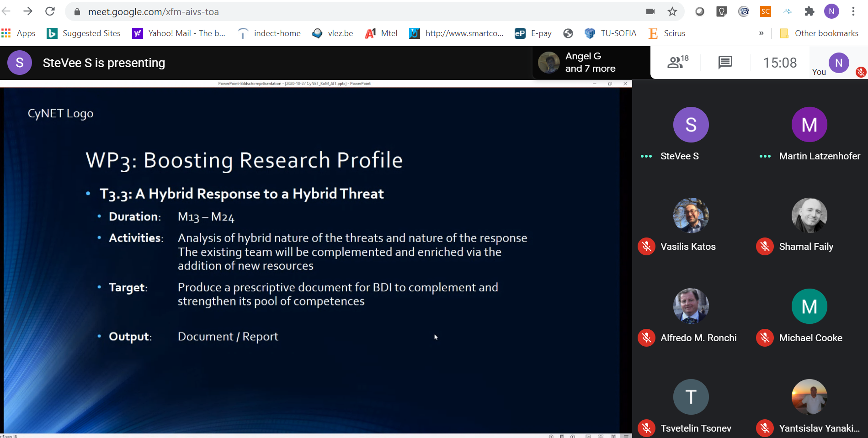Open the Scirus bookmark
868x438 pixels.
[x=667, y=33]
